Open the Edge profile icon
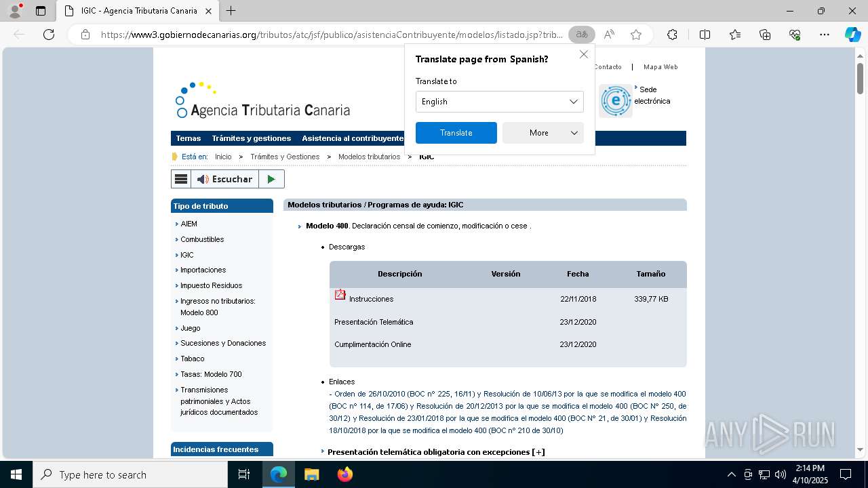Screen dimensions: 868x488 (15, 11)
